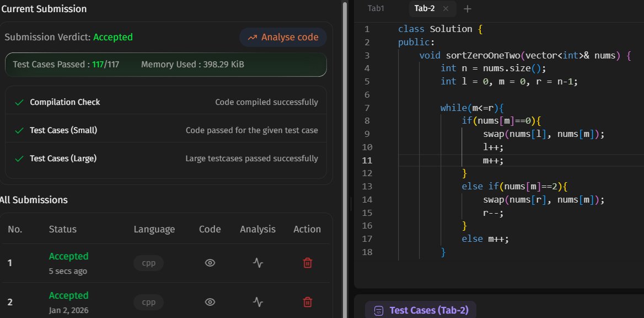This screenshot has height=318, width=644.
Task: Click the '5 secs ago' timestamp
Action: pos(68,272)
